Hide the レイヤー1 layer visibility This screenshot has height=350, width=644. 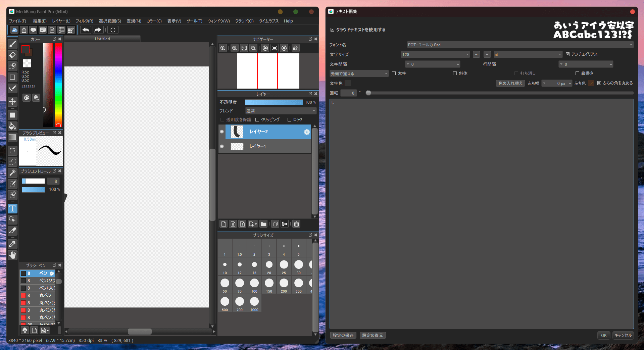point(222,146)
